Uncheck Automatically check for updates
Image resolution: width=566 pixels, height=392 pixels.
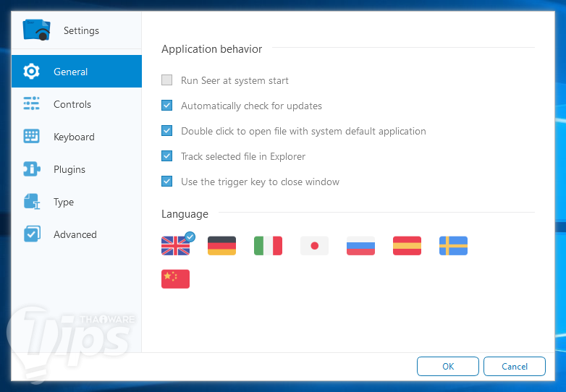166,106
